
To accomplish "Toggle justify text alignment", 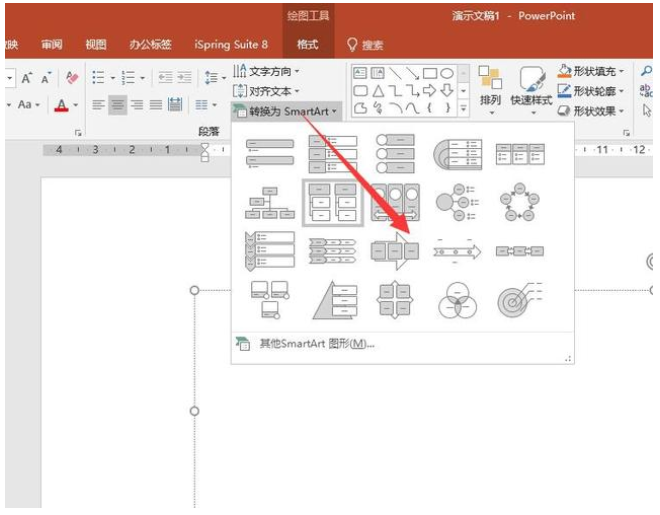I will click(x=156, y=104).
